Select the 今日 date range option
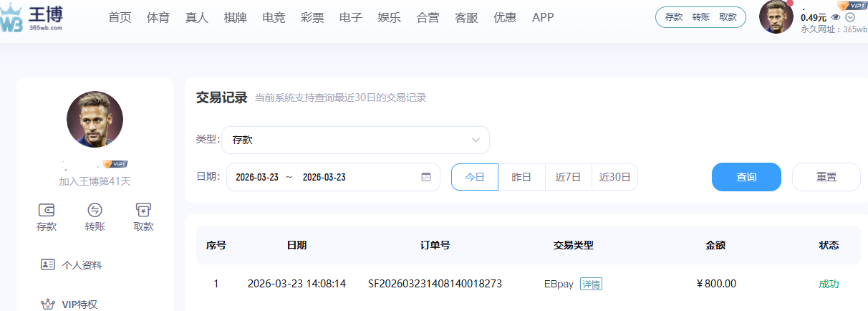This screenshot has width=868, height=311. (475, 177)
